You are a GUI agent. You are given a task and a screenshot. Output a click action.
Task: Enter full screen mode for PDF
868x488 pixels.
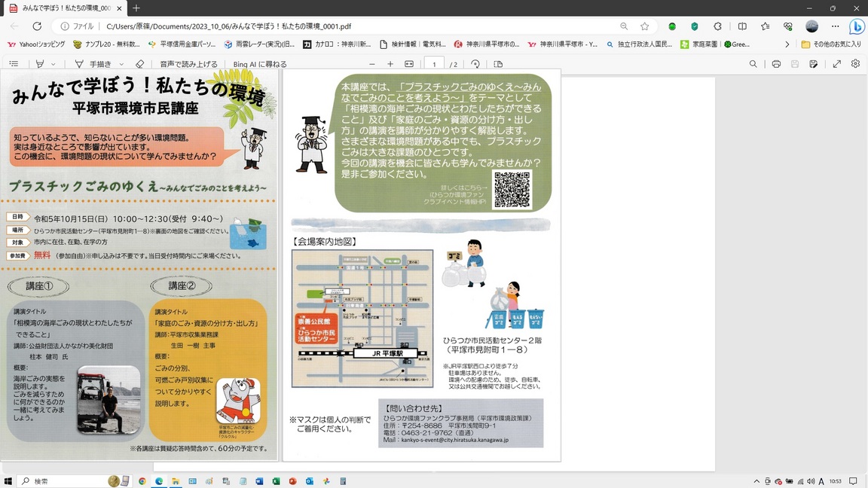click(x=836, y=64)
